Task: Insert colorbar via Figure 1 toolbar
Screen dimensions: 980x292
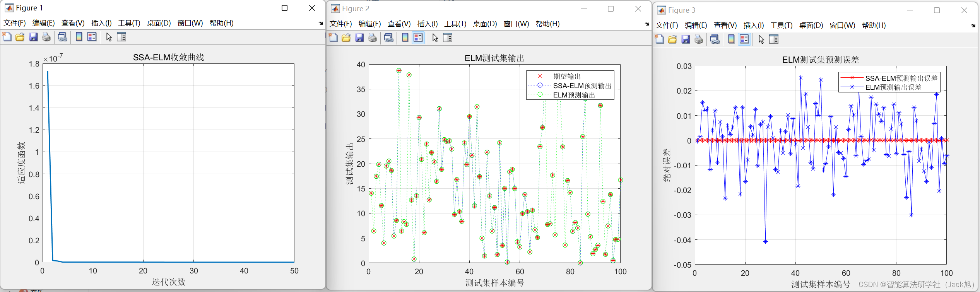Action: click(79, 37)
